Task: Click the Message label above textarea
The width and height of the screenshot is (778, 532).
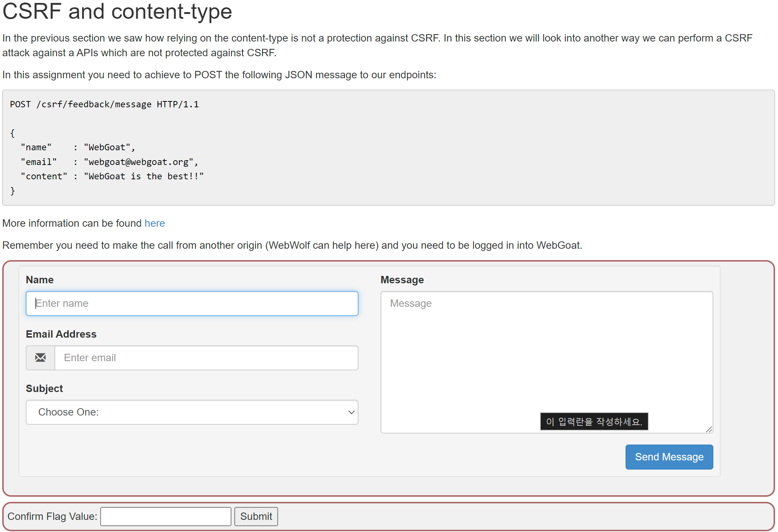Action: click(402, 280)
